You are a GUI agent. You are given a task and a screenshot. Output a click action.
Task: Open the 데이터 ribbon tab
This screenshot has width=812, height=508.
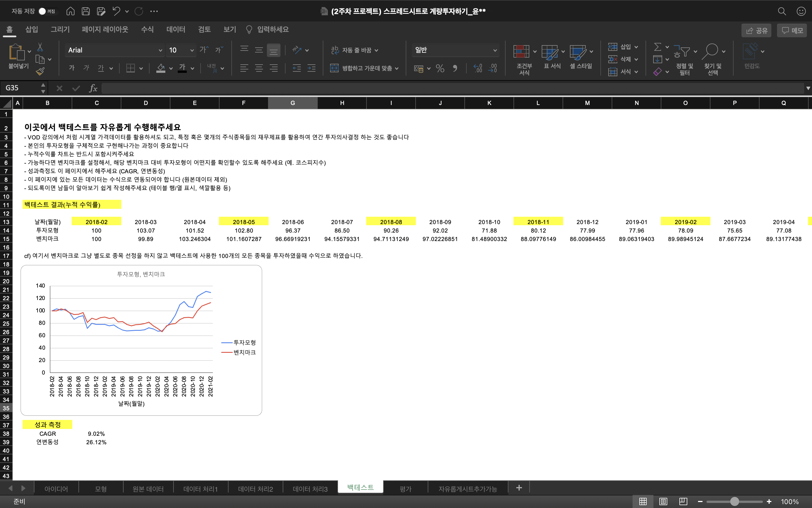coord(175,29)
